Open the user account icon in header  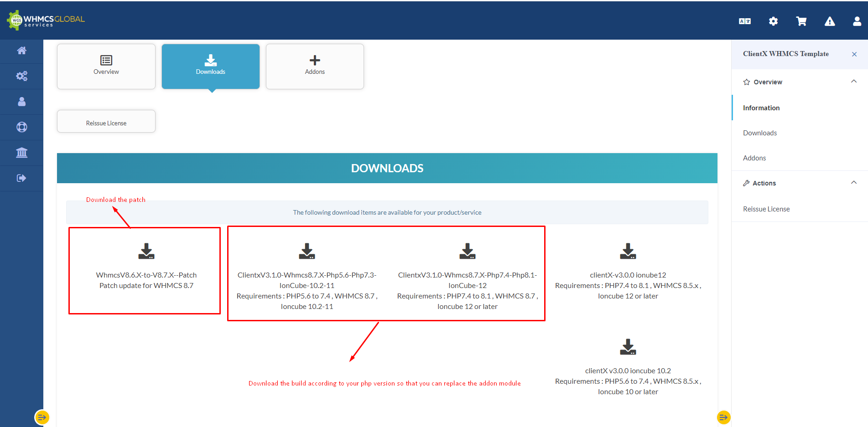coord(857,21)
